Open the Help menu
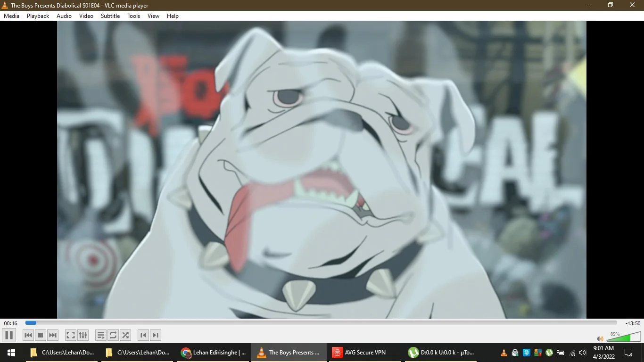The width and height of the screenshot is (644, 362). (173, 16)
